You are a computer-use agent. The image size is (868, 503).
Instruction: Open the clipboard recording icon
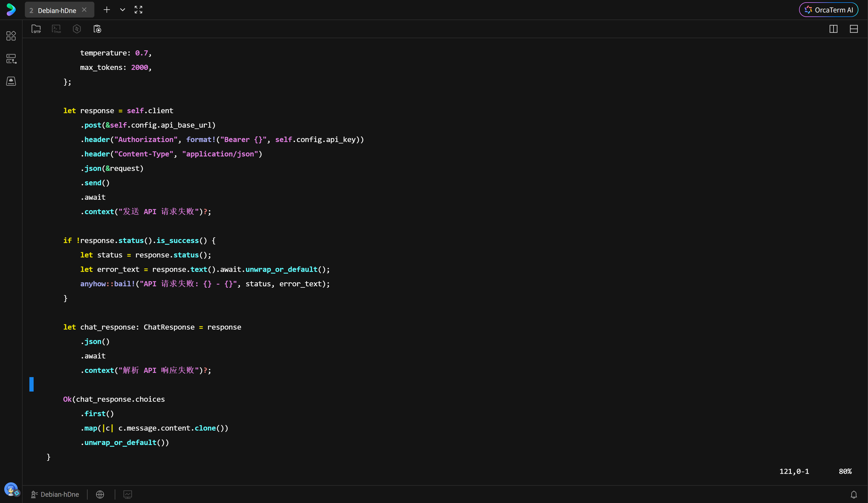click(x=97, y=29)
